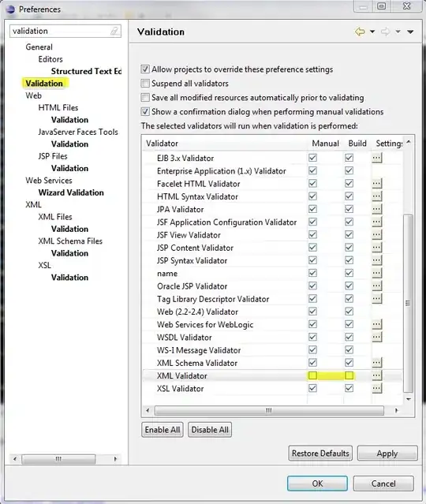Viewport: 426px width, 504px height.
Task: Select JavaServer Faces Tools tree item
Action: pyautogui.click(x=78, y=132)
